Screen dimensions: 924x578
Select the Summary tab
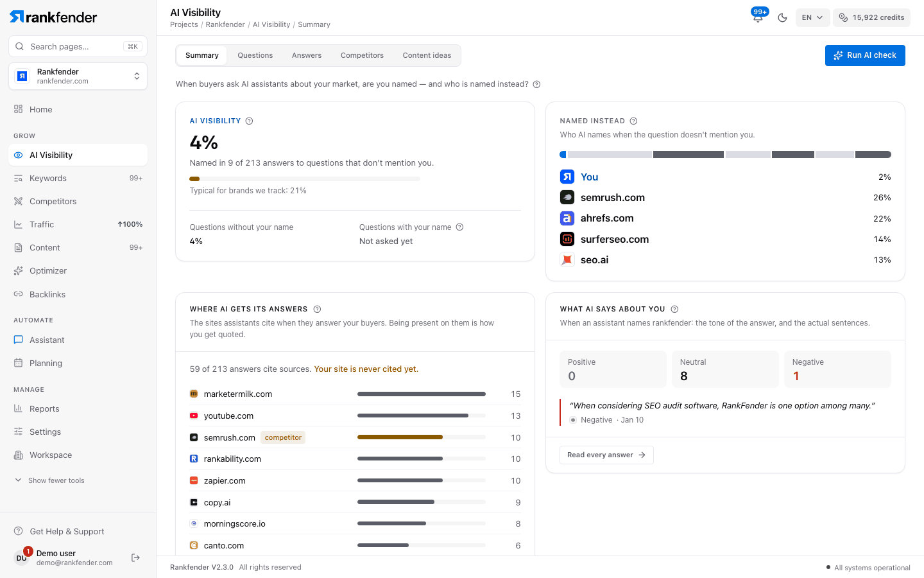tap(202, 55)
